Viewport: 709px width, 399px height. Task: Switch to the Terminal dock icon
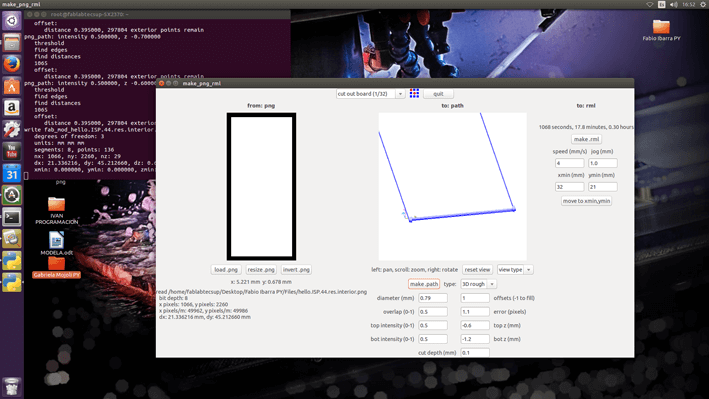pyautogui.click(x=12, y=217)
